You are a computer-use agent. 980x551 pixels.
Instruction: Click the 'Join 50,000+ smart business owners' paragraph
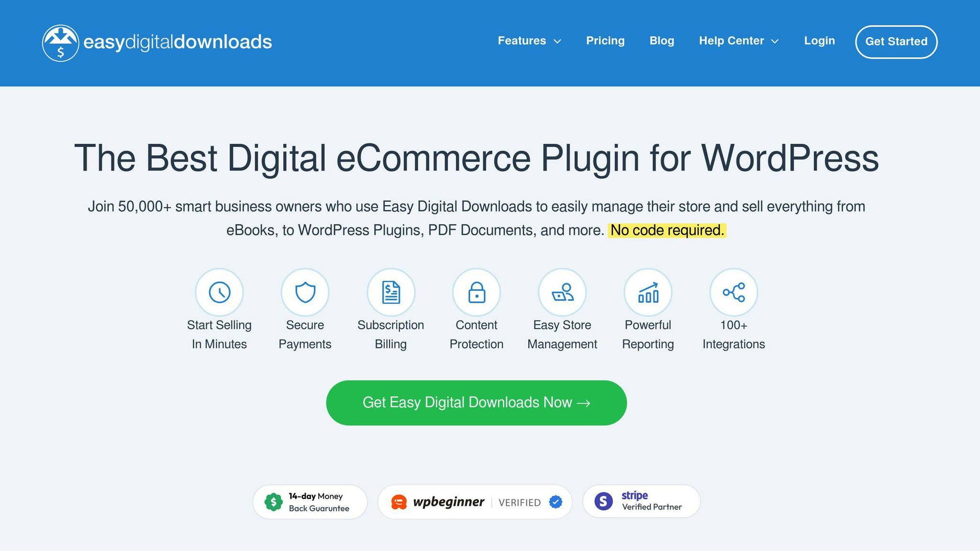click(x=477, y=218)
